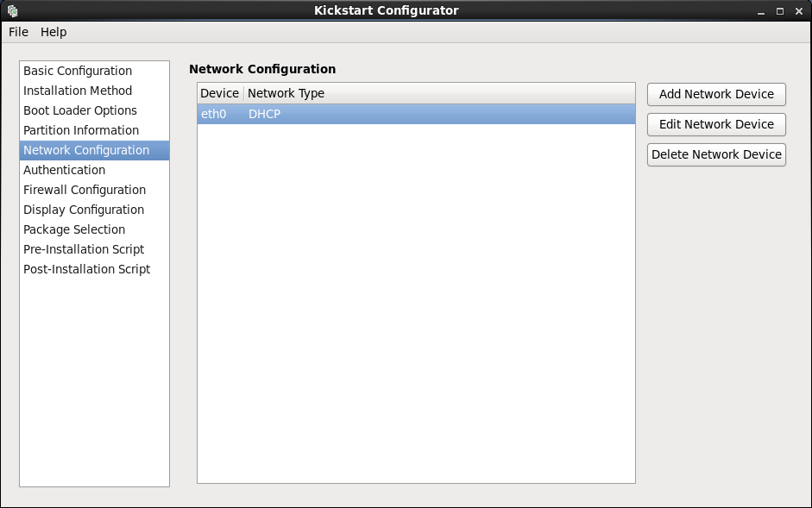Go to the Installation Method section

click(x=78, y=91)
